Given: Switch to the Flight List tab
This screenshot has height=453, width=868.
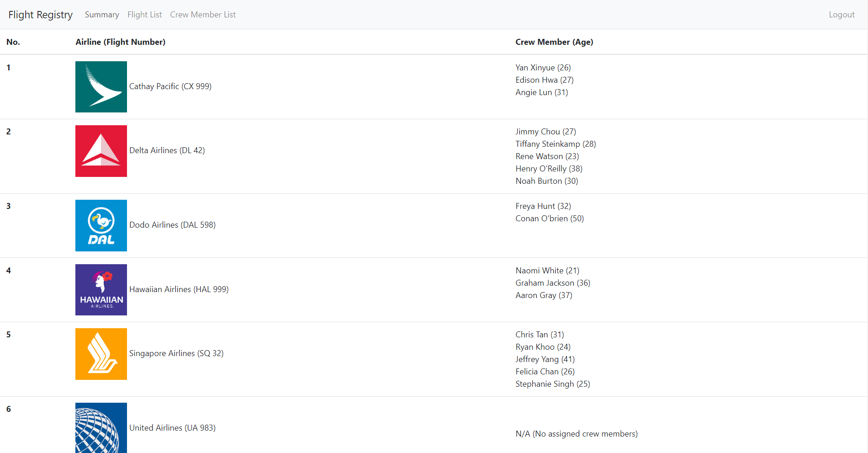Looking at the screenshot, I should 144,14.
